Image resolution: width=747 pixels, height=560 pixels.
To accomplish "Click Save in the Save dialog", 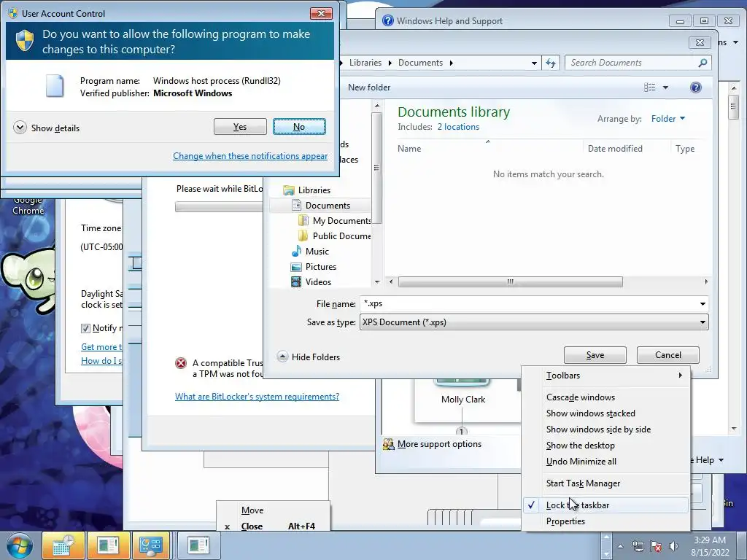I will 595,355.
